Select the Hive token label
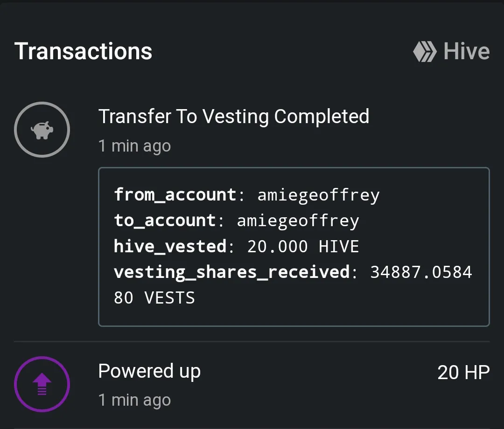The width and height of the screenshot is (504, 429). (x=466, y=51)
